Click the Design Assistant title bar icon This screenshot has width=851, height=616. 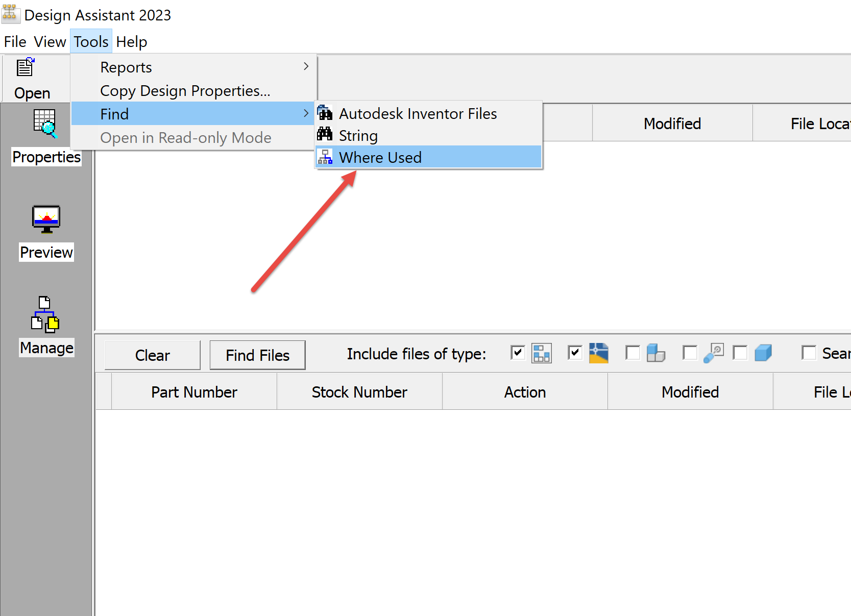10,13
